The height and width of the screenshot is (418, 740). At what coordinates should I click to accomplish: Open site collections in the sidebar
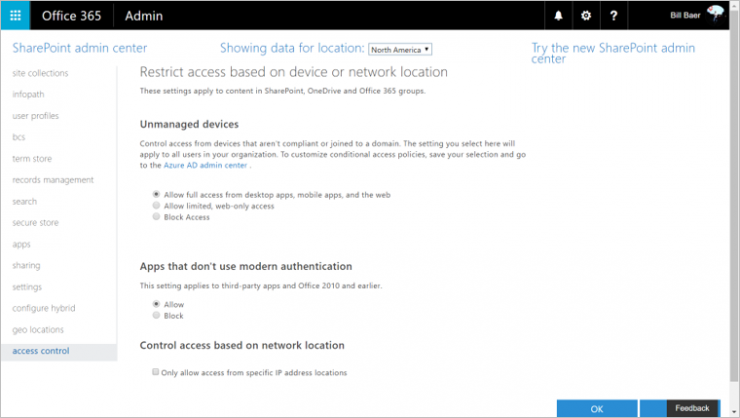coord(41,73)
